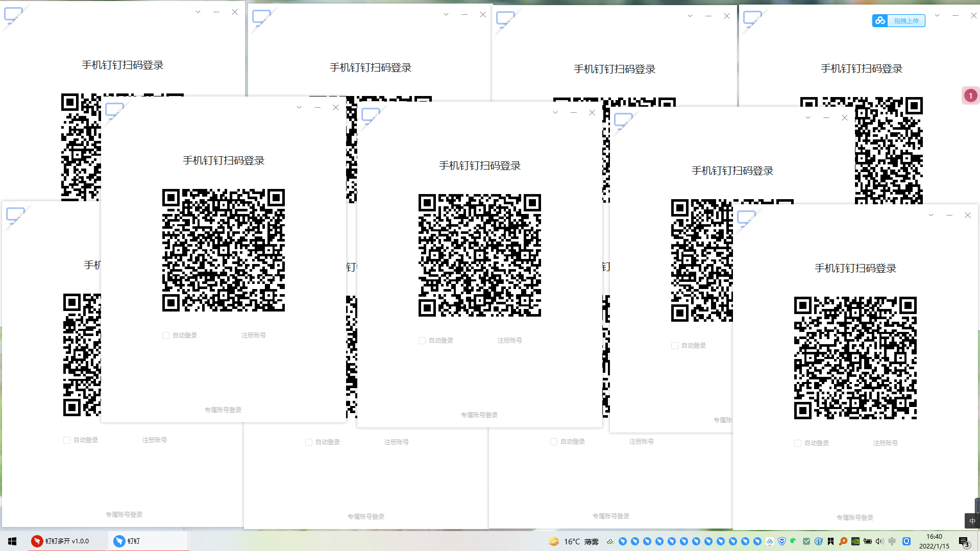Open the Windows notification center icon
This screenshot has height=551, width=980.
[964, 542]
